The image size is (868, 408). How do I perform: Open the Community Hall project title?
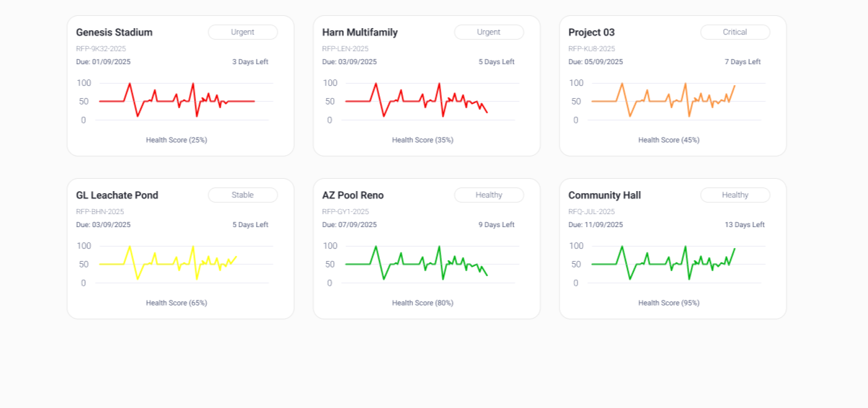[x=604, y=195]
